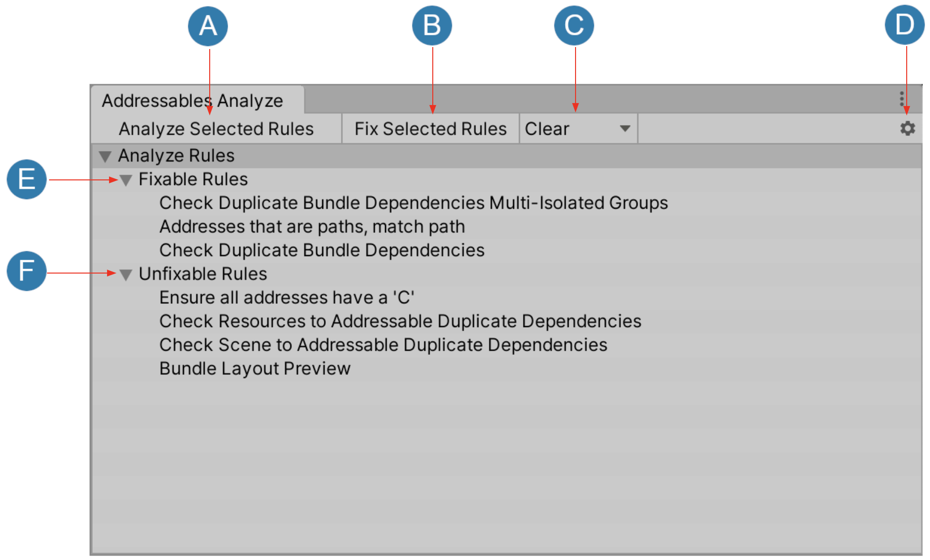Screen dimensions: 930x560
Task: Select Check Duplicate Bundle Dependencies rule
Action: pos(321,250)
